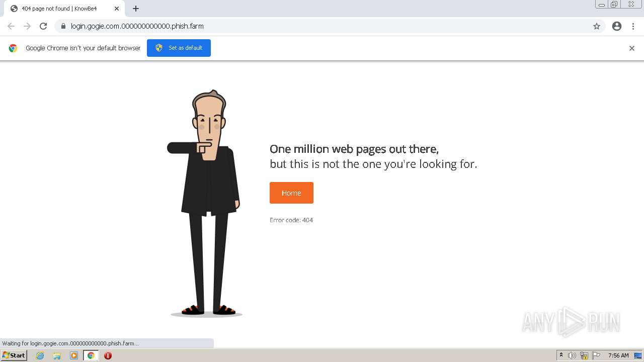Open Windows Explorer folder from taskbar
644x362 pixels.
[57, 355]
